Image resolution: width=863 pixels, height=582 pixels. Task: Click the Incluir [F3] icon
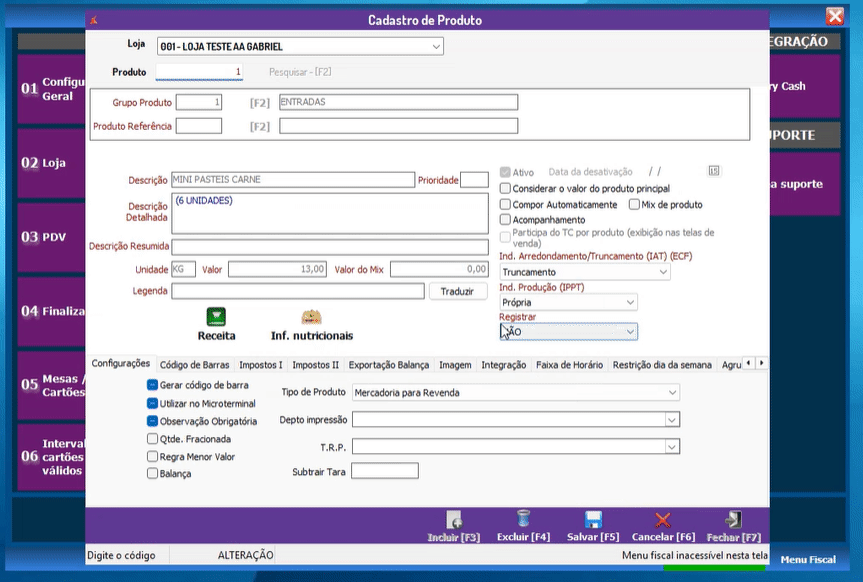coord(454,519)
